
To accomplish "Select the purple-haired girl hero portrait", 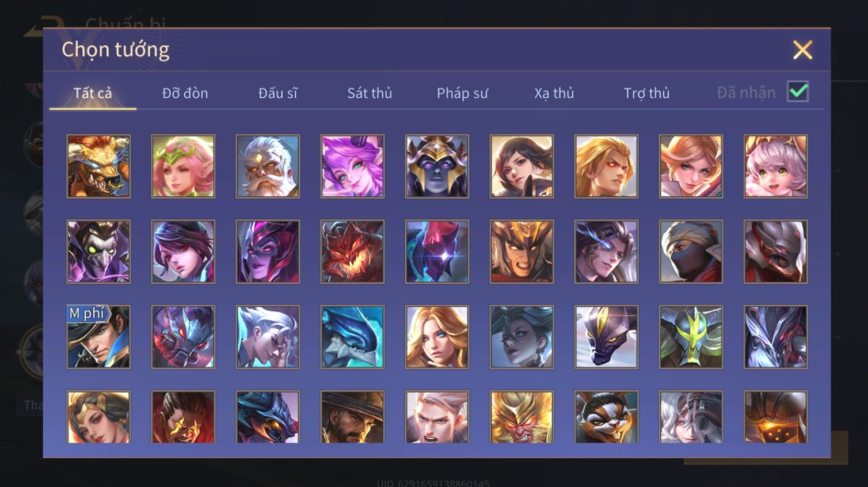I will point(352,166).
